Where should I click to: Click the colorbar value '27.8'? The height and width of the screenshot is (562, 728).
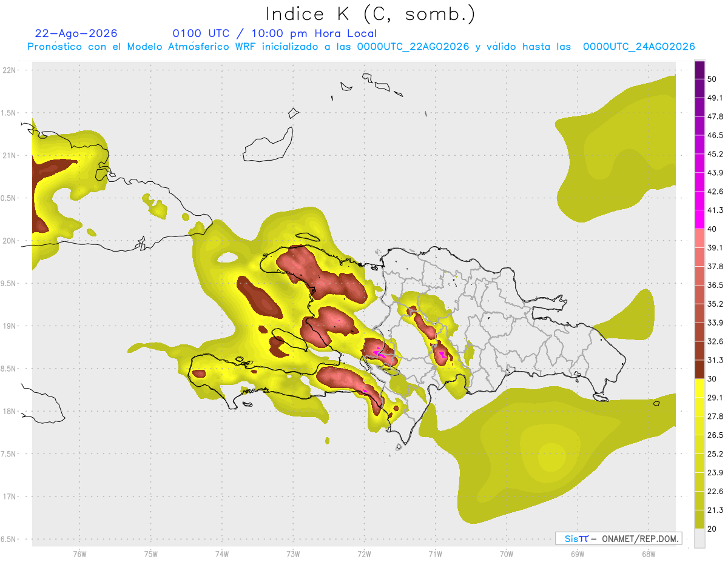[x=715, y=416]
